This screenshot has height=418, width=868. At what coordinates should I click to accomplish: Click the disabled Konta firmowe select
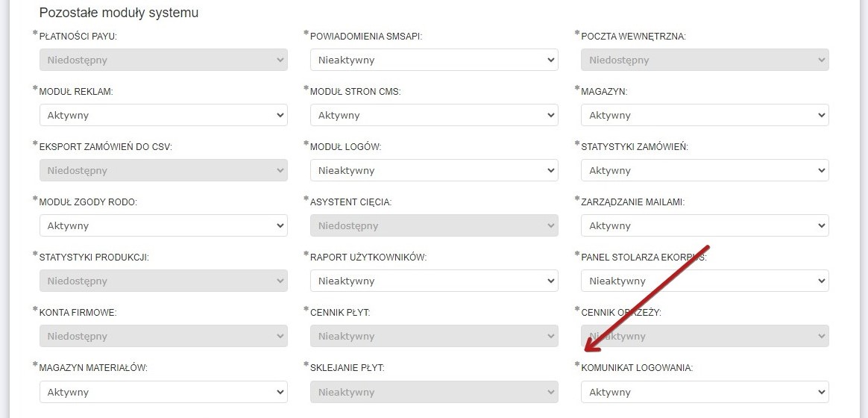coord(163,336)
